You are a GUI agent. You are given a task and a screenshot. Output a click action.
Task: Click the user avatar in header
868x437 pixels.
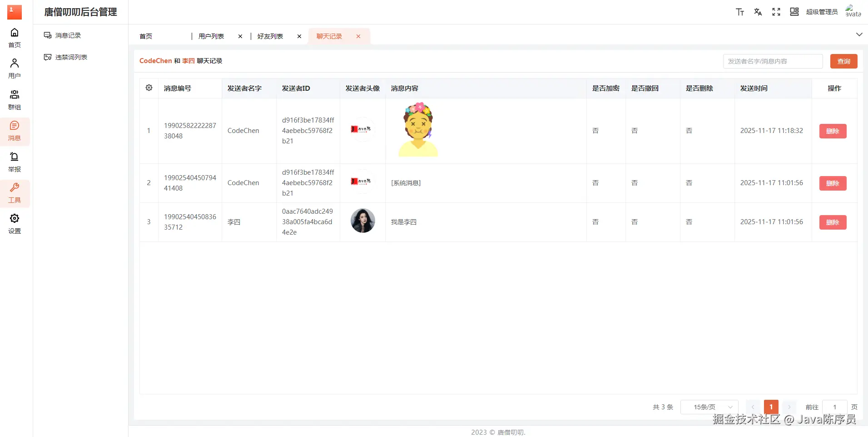coord(853,12)
